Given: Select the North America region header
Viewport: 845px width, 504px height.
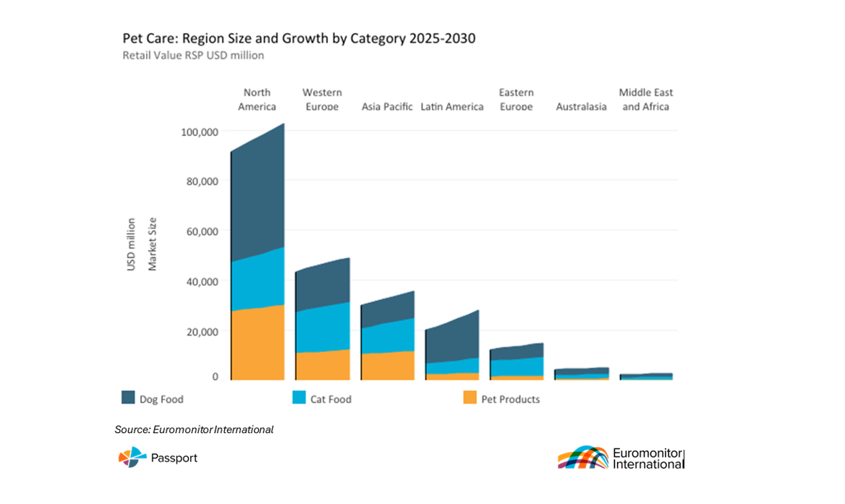Looking at the screenshot, I should [257, 100].
